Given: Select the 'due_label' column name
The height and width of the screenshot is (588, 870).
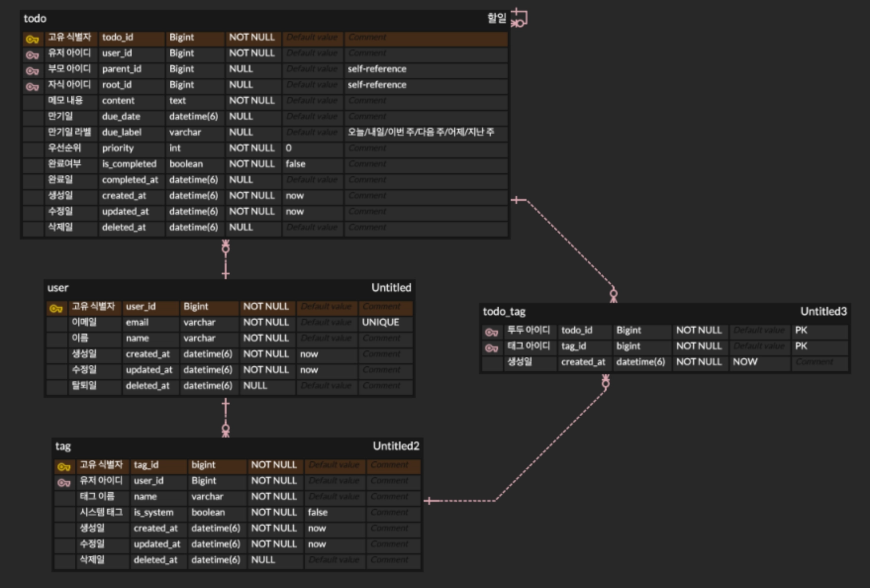Looking at the screenshot, I should pyautogui.click(x=122, y=132).
